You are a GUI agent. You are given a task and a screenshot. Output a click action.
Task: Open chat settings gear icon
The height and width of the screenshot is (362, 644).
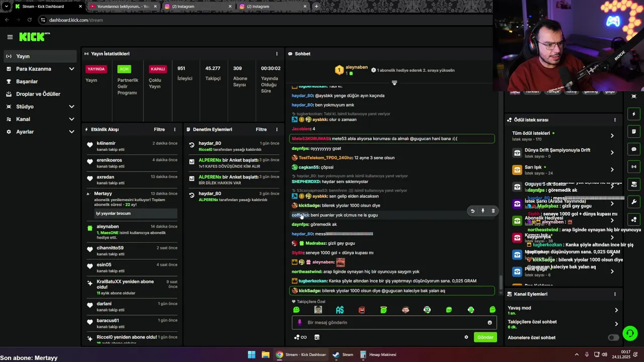466,337
